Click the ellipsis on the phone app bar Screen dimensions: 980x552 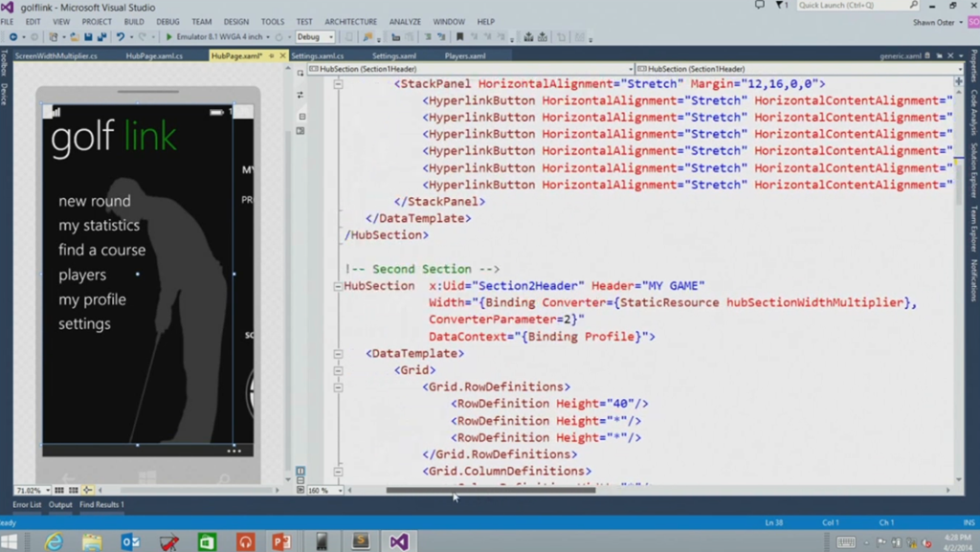click(234, 451)
